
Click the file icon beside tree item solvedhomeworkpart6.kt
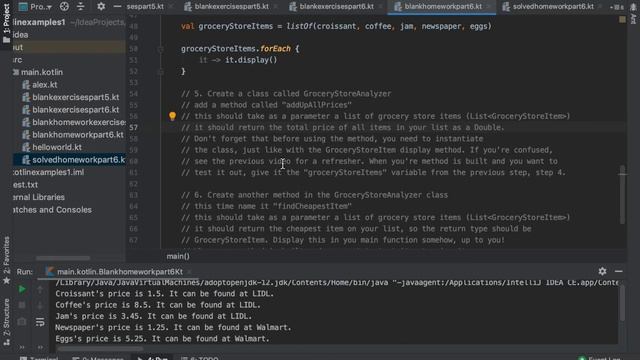coord(26,160)
